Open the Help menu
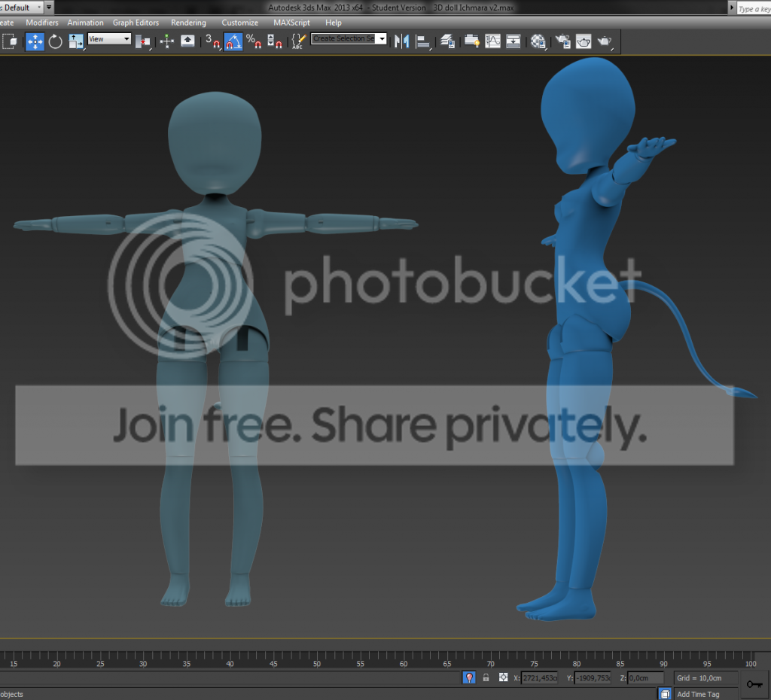771x700 pixels. click(333, 23)
